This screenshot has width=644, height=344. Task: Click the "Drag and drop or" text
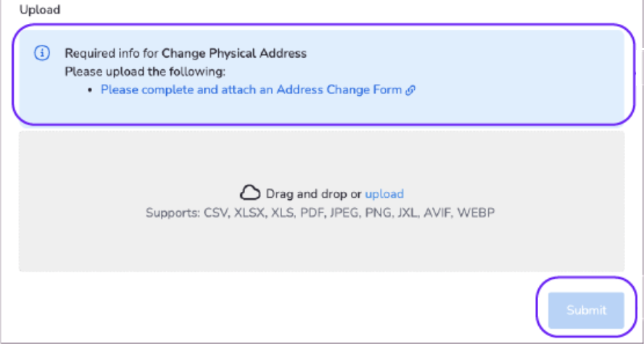(313, 194)
